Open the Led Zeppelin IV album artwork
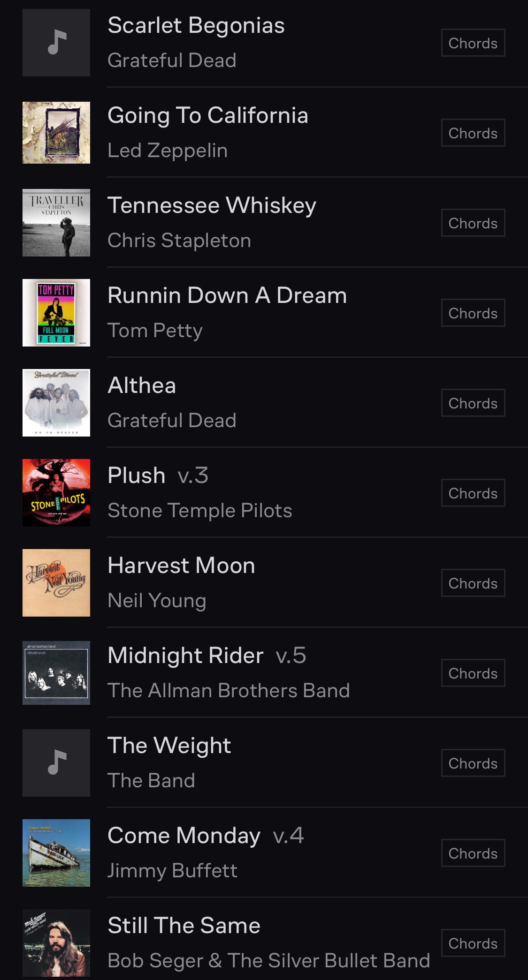This screenshot has height=980, width=528. click(56, 133)
